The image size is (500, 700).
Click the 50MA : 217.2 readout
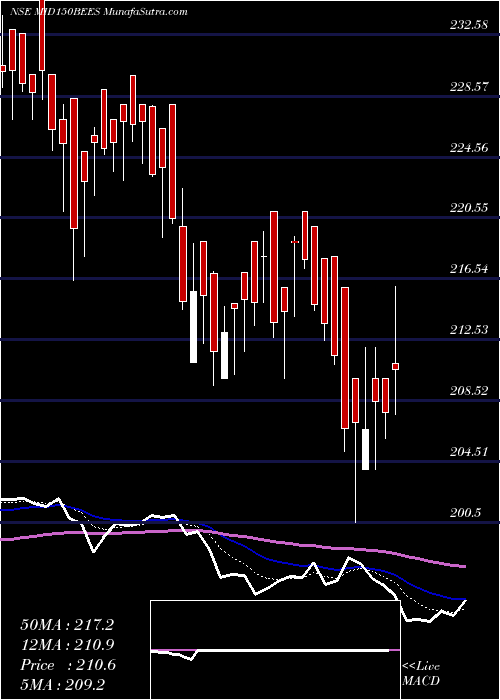point(67,625)
